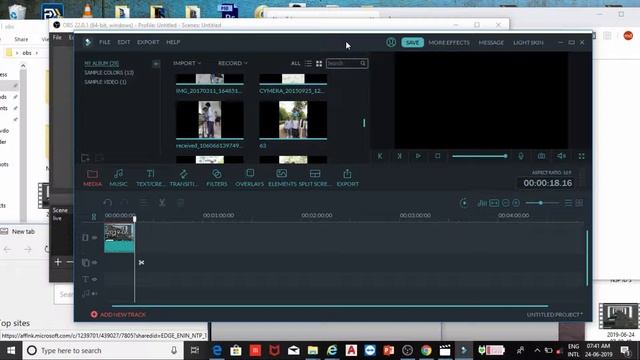The width and height of the screenshot is (640, 360).
Task: Open the Message link
Action: pos(491,42)
